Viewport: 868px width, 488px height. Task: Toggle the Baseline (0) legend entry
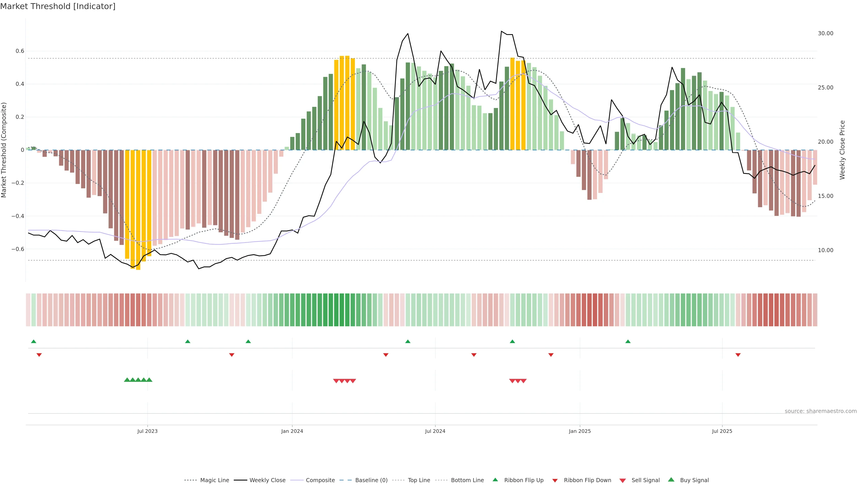[x=371, y=480]
